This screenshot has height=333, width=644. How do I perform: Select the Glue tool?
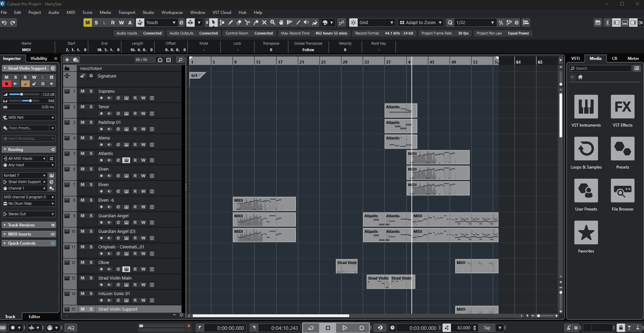tap(256, 22)
